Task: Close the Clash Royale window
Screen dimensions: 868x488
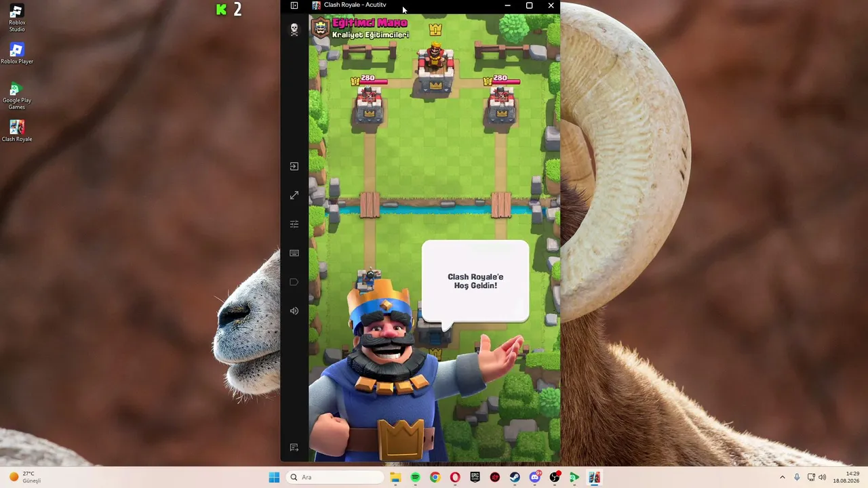Action: 551,5
